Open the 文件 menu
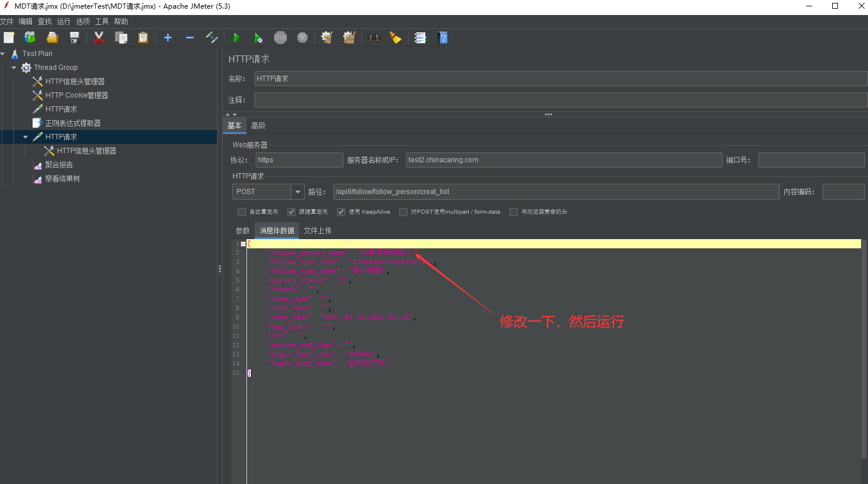Image resolution: width=868 pixels, height=484 pixels. [7, 21]
